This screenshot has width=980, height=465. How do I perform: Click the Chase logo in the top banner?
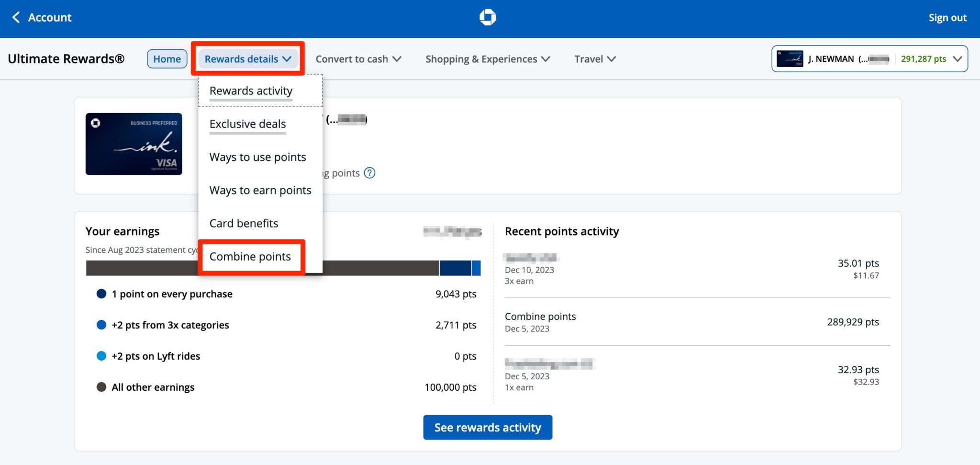[x=487, y=17]
